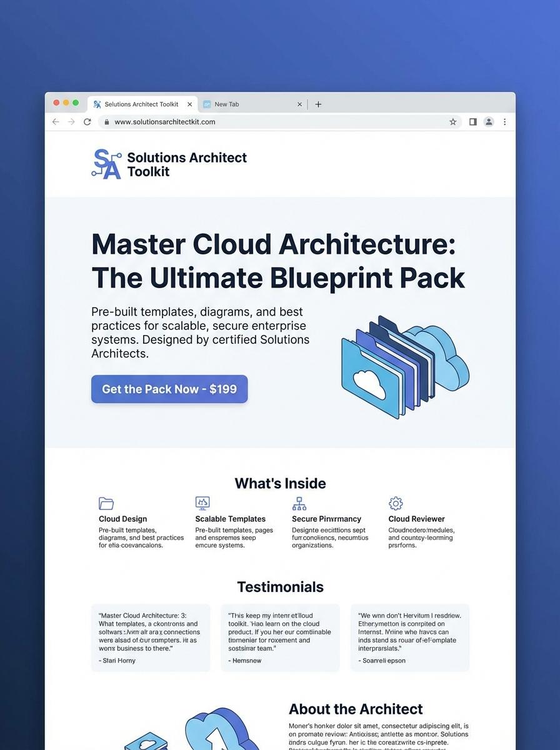Click the Cloud Reviewer gear icon
This screenshot has height=750, width=560.
point(396,503)
